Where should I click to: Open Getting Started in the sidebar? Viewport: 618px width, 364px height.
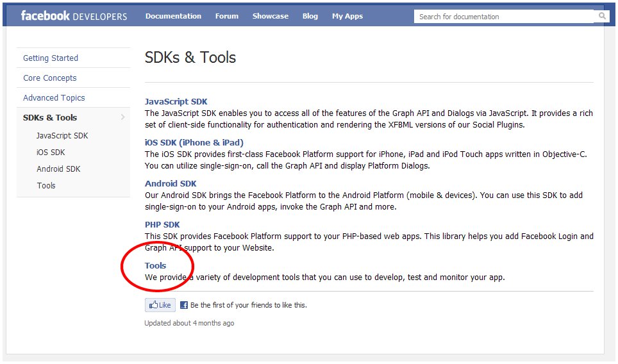tap(51, 58)
